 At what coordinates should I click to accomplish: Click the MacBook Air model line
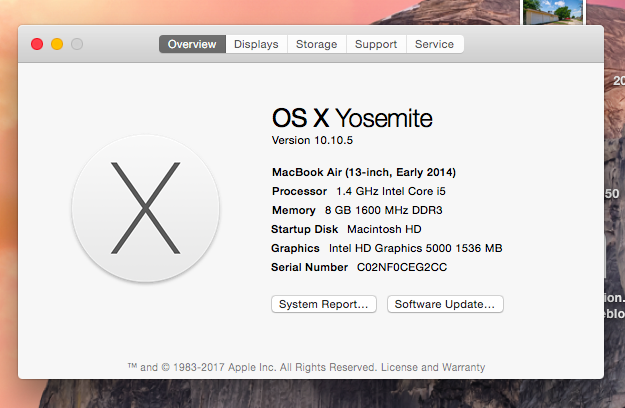364,172
